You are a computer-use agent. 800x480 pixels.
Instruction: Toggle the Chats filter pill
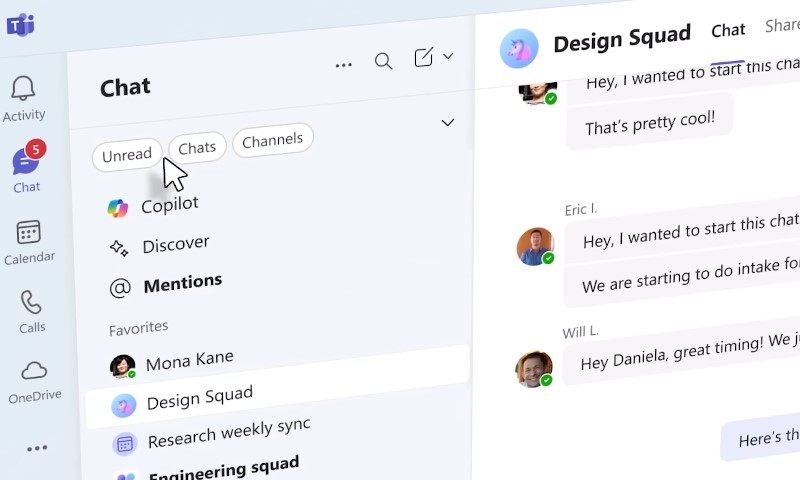click(x=197, y=148)
